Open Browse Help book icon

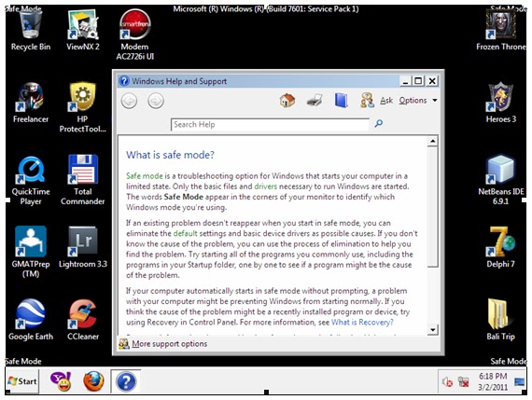(x=341, y=101)
